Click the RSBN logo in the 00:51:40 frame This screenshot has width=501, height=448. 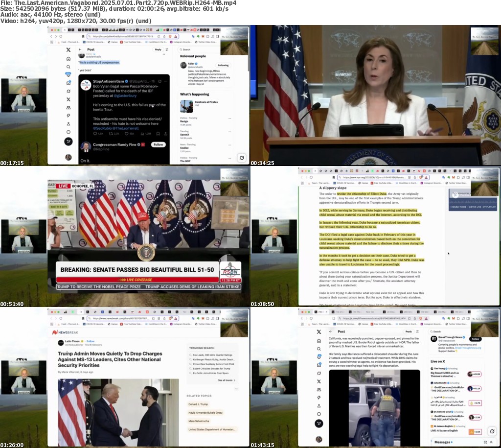coord(230,271)
